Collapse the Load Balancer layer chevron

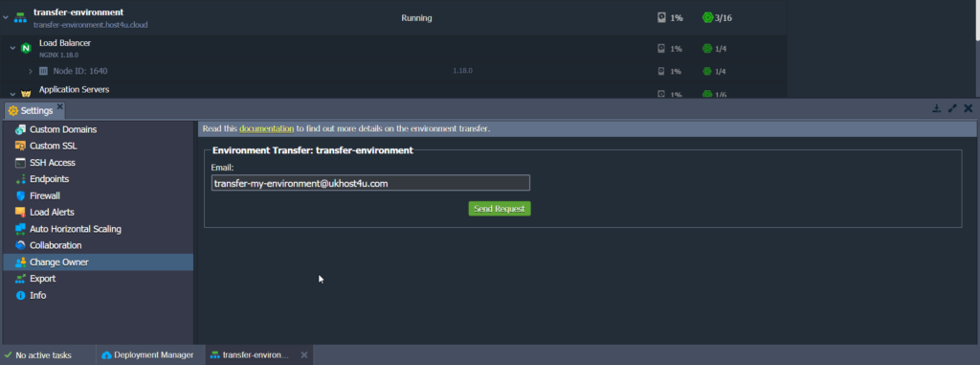[12, 48]
